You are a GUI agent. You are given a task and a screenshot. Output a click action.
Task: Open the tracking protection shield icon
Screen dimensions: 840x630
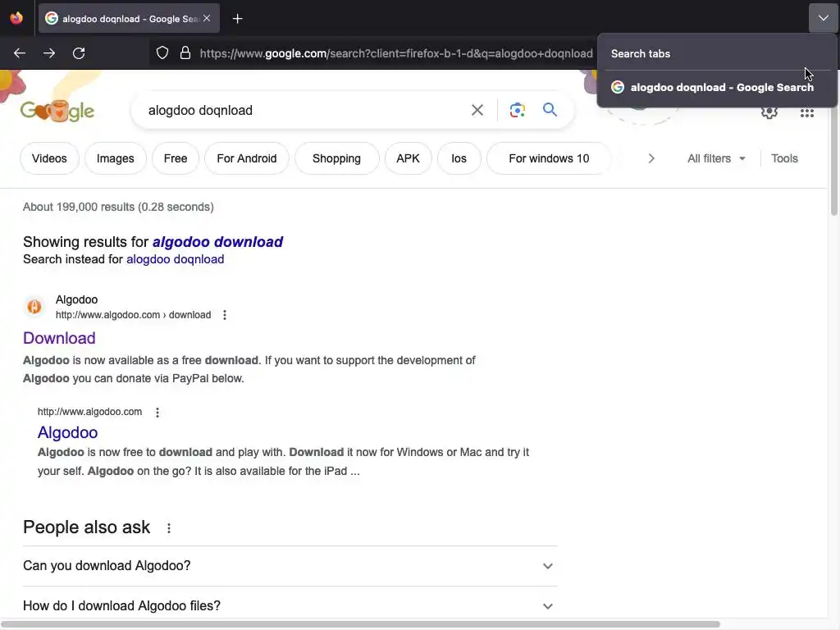coord(162,53)
